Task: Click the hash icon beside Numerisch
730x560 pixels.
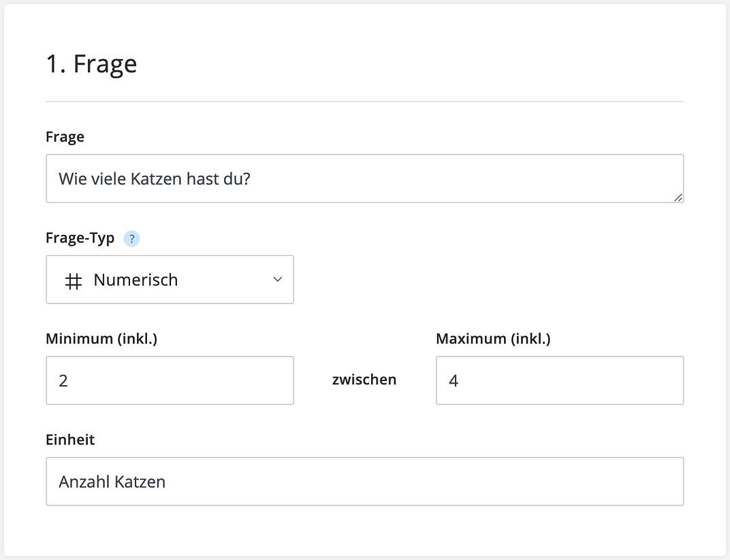Action: pos(73,281)
